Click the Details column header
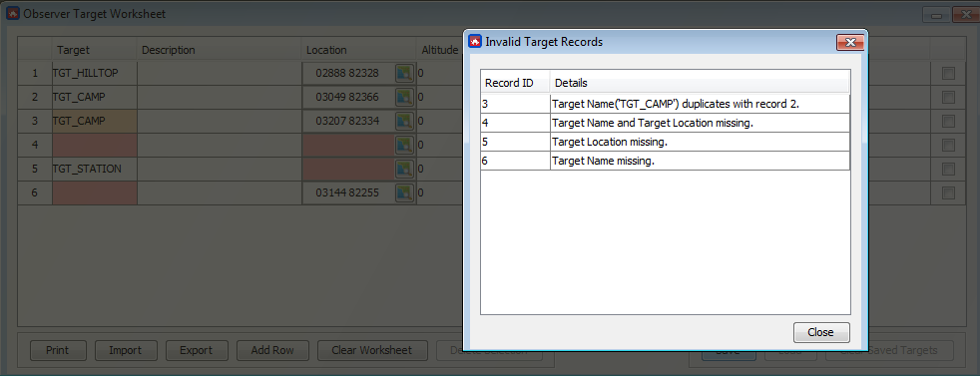Image resolution: width=980 pixels, height=376 pixels. click(700, 83)
